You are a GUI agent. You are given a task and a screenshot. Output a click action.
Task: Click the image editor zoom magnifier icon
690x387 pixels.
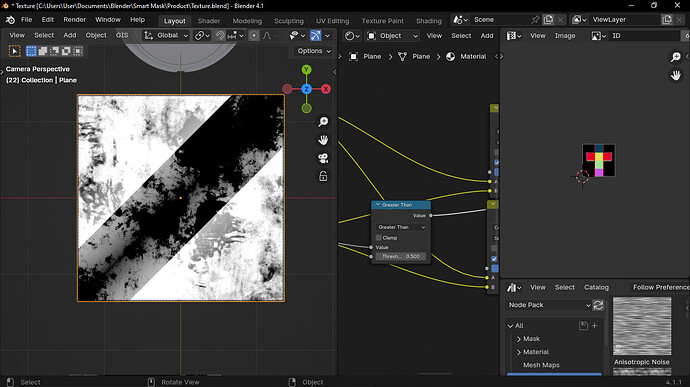click(x=675, y=57)
